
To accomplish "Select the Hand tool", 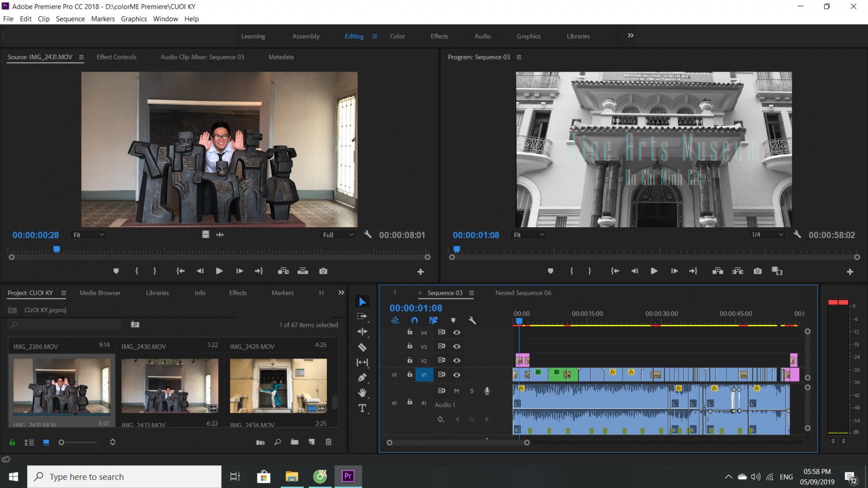I will [x=362, y=393].
